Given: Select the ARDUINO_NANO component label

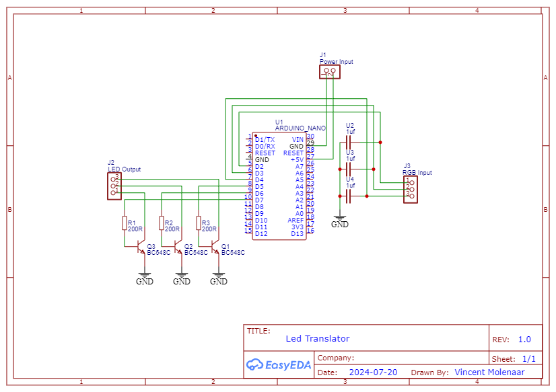Looking at the screenshot, I should (300, 128).
